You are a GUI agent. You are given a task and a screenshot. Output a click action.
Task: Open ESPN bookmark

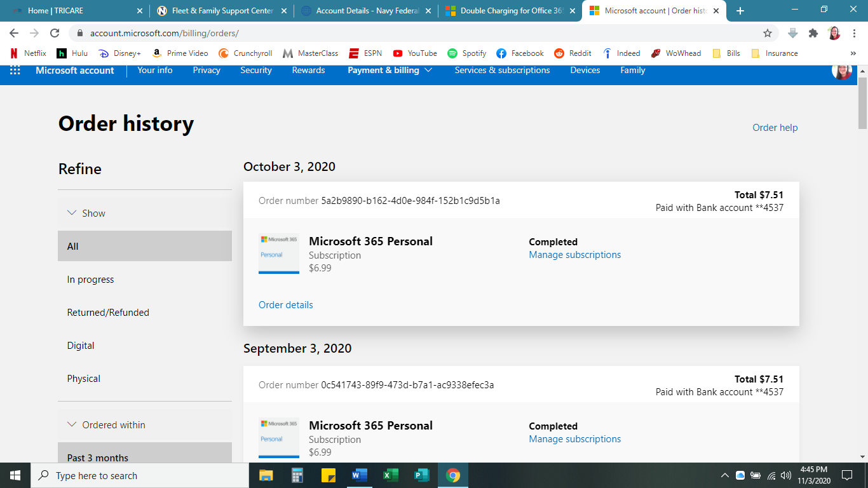(365, 53)
